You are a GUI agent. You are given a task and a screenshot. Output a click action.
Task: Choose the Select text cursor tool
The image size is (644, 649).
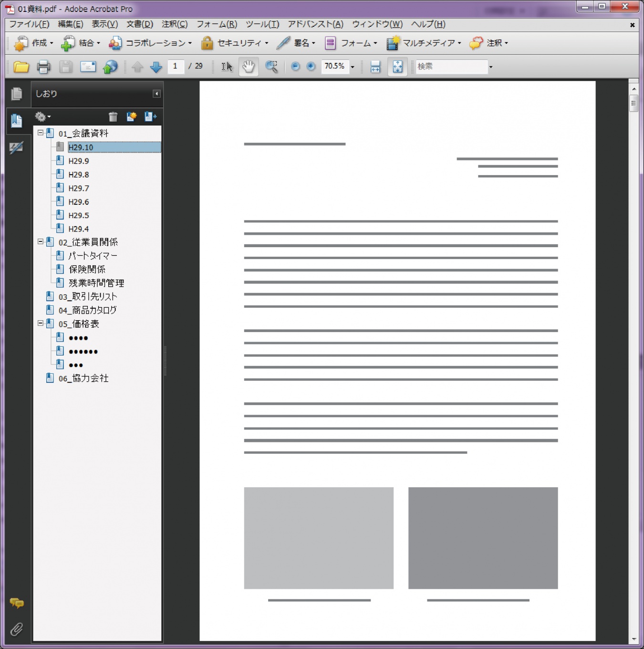coord(227,67)
